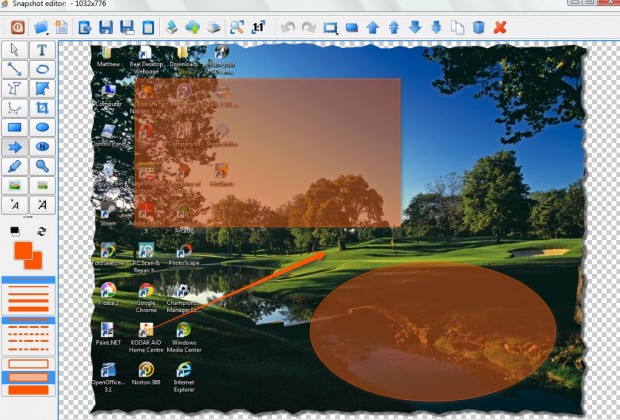
Task: Print the image using the printer icon
Action: (x=214, y=27)
